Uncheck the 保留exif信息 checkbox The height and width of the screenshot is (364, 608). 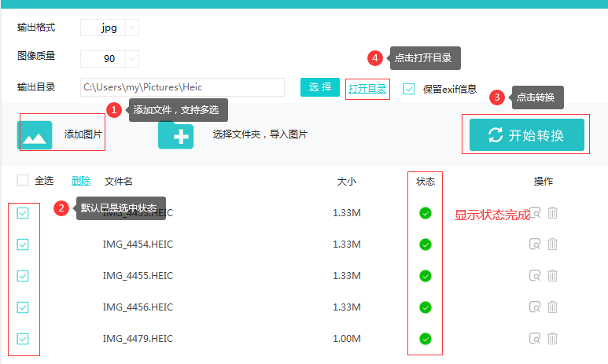(x=409, y=89)
